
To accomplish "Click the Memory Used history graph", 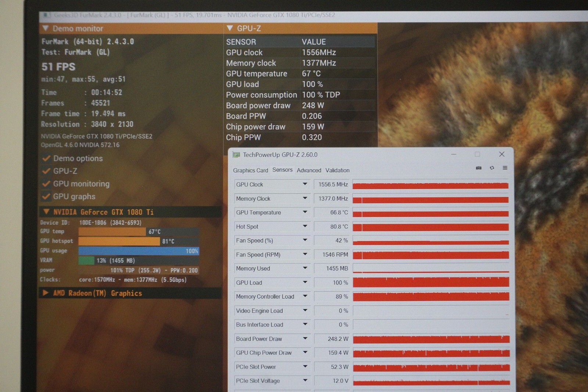I will (x=430, y=269).
